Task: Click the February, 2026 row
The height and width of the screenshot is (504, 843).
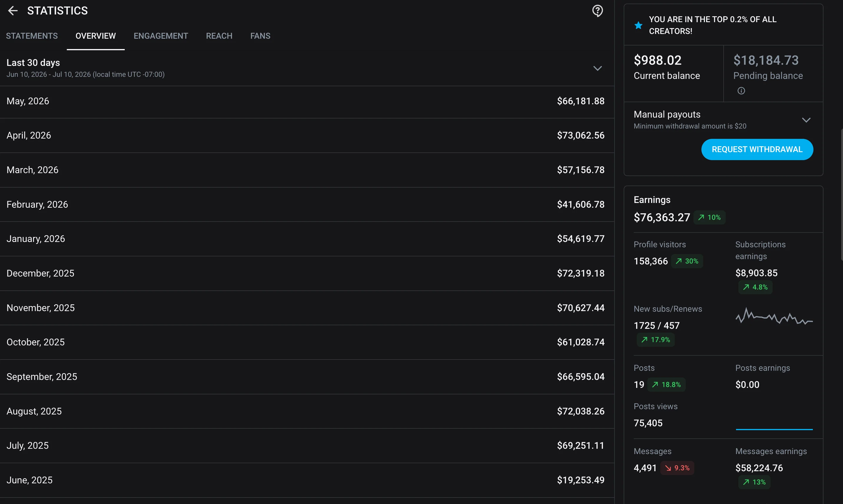Action: point(307,204)
